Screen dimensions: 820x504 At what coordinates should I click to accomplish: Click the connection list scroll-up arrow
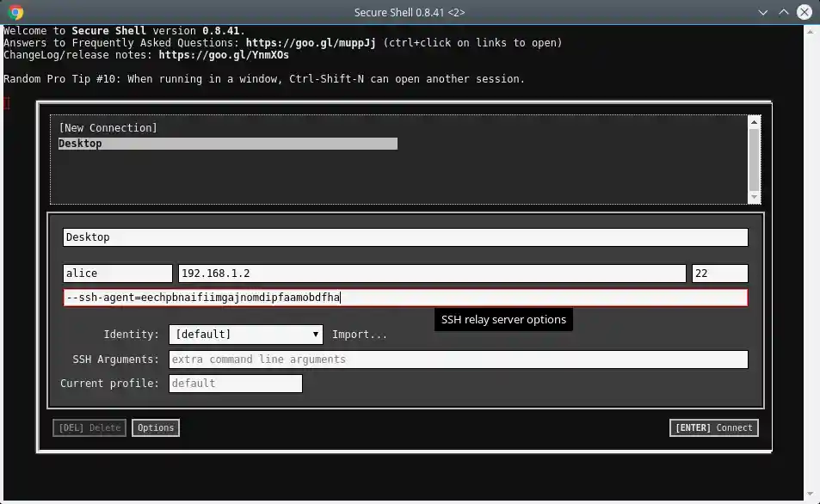(754, 122)
